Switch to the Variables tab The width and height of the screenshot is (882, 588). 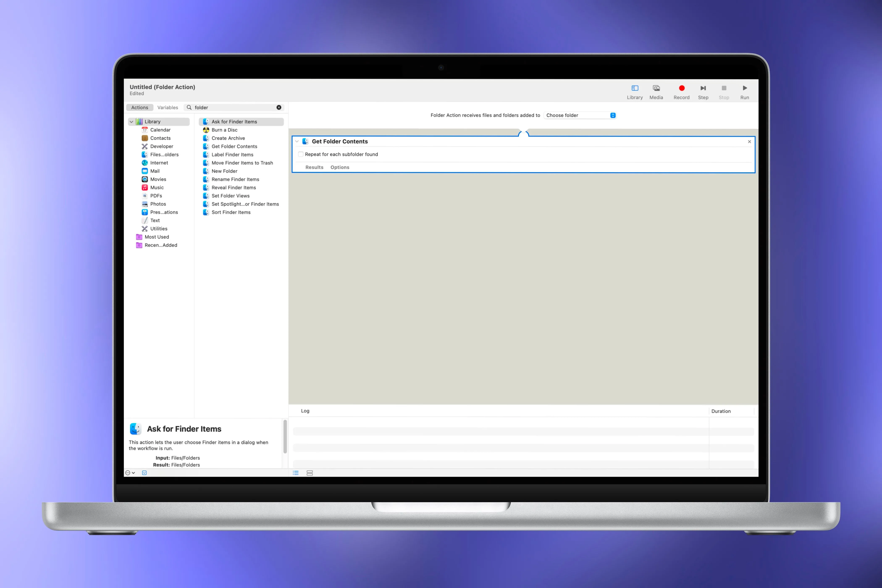coord(168,108)
